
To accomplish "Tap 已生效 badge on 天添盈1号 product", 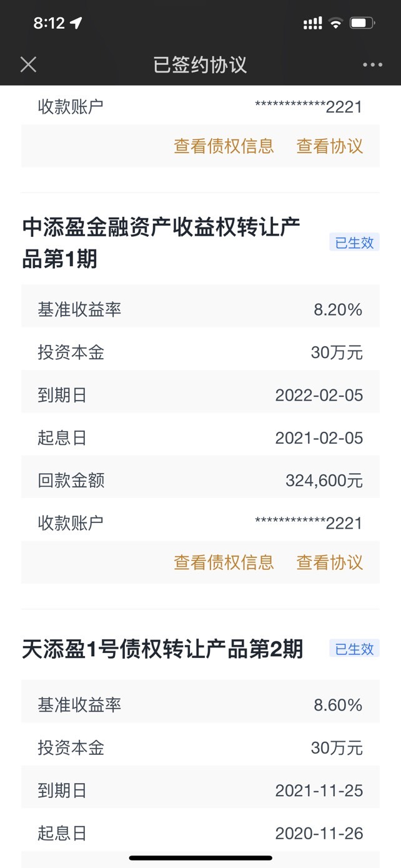I will (354, 649).
